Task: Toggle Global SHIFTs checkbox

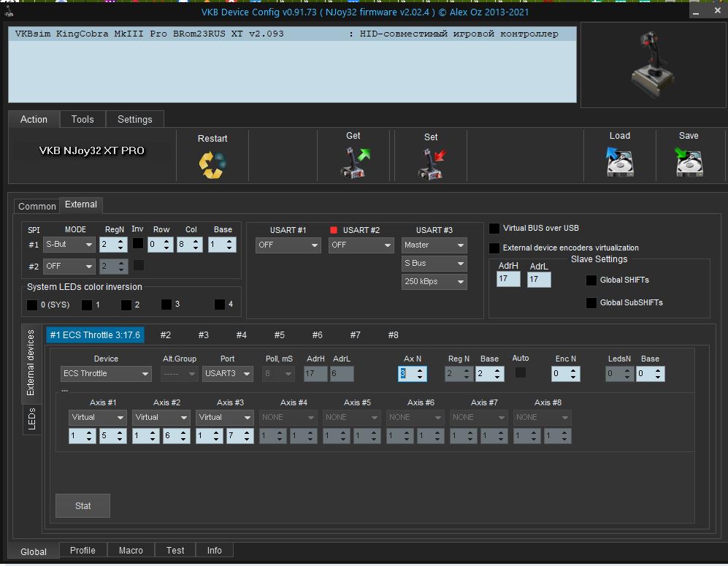Action: pos(591,280)
